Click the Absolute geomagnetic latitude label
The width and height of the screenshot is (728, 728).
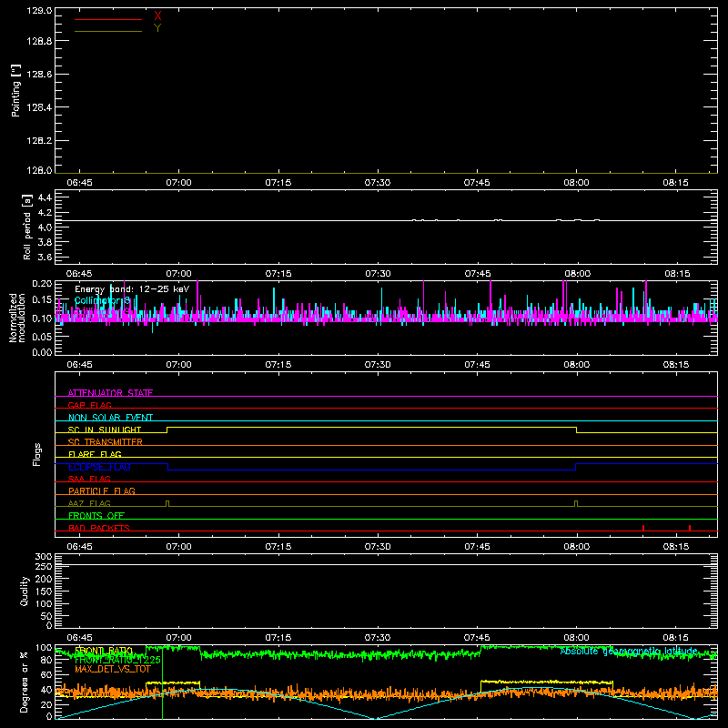(629, 651)
